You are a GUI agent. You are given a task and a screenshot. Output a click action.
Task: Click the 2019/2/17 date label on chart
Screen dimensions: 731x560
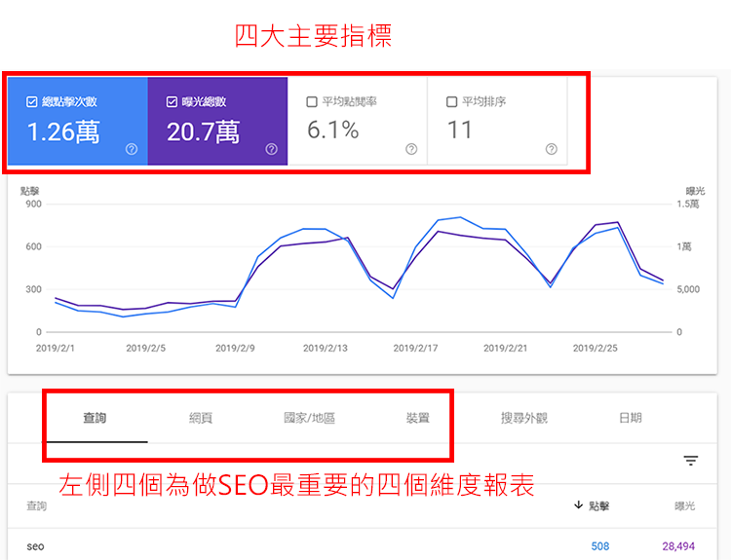click(x=415, y=348)
